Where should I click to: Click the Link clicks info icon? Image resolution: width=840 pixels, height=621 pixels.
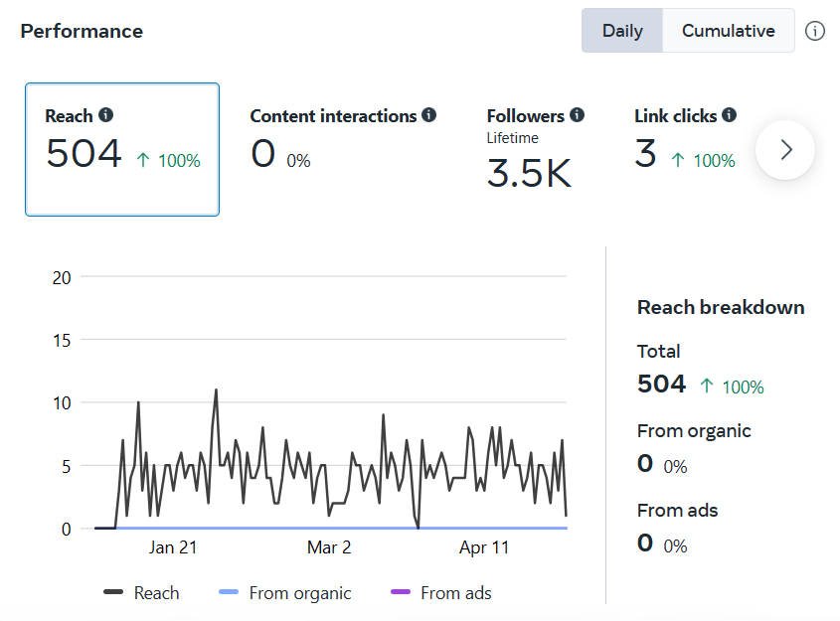(x=730, y=115)
